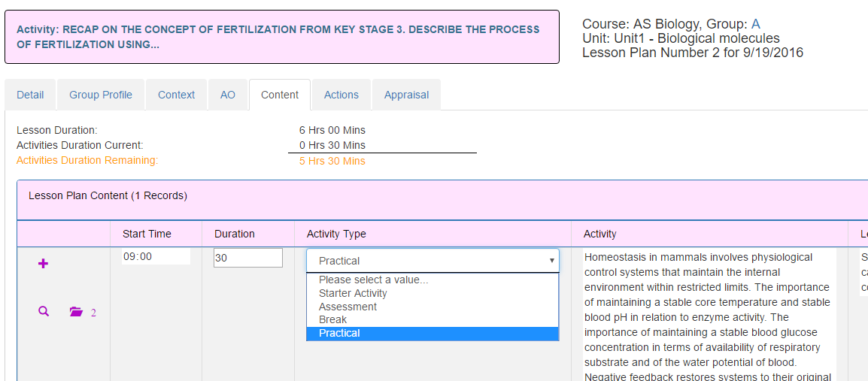Open the Group Profile tab
This screenshot has height=381, width=868.
[101, 95]
